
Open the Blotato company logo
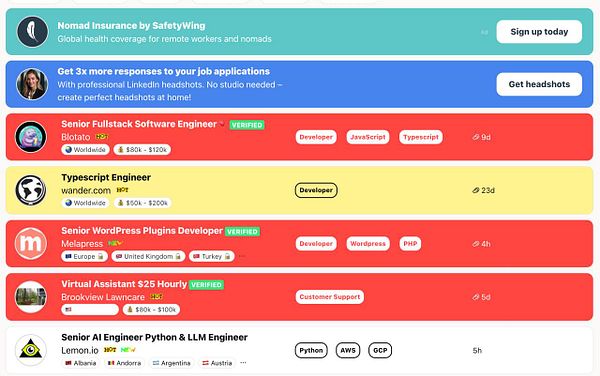(x=31, y=137)
